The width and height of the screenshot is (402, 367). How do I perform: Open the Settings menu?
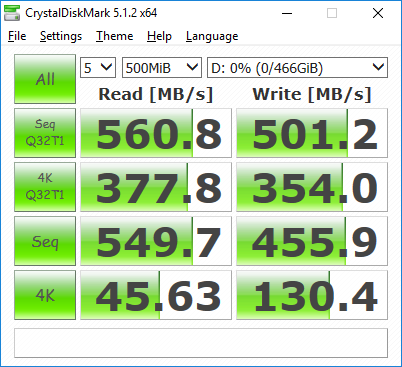pyautogui.click(x=61, y=36)
